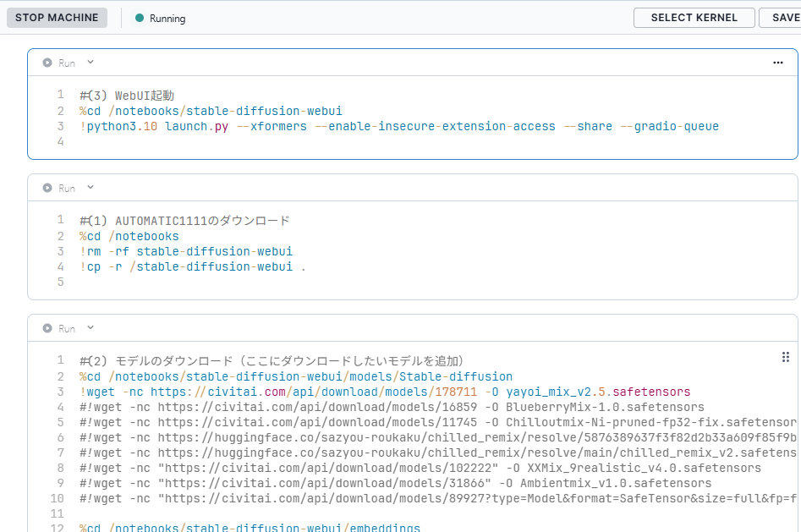Viewport: 801px width, 532px height.
Task: Open three-dot menu on WebUI cell
Action: pos(778,63)
